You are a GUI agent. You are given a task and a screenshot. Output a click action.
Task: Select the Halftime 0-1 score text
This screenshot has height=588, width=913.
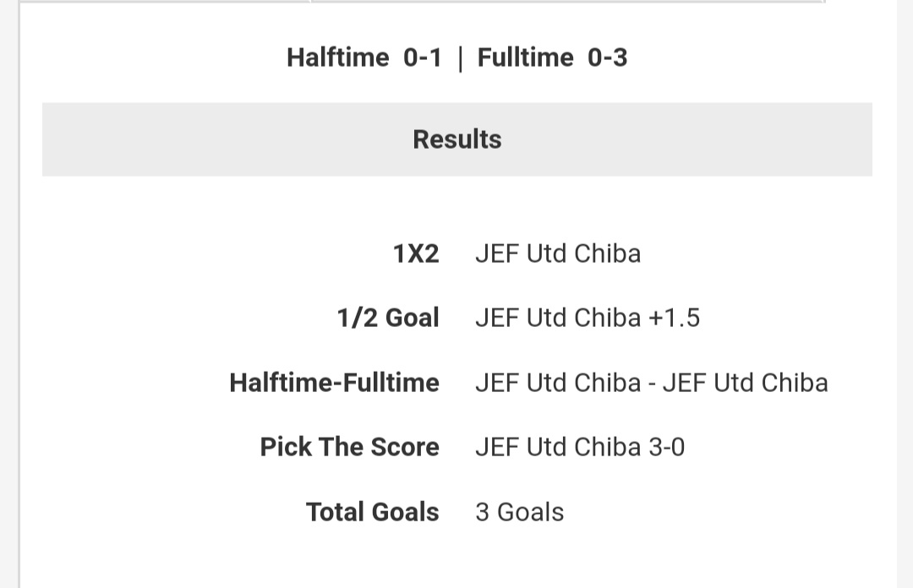[x=364, y=57]
